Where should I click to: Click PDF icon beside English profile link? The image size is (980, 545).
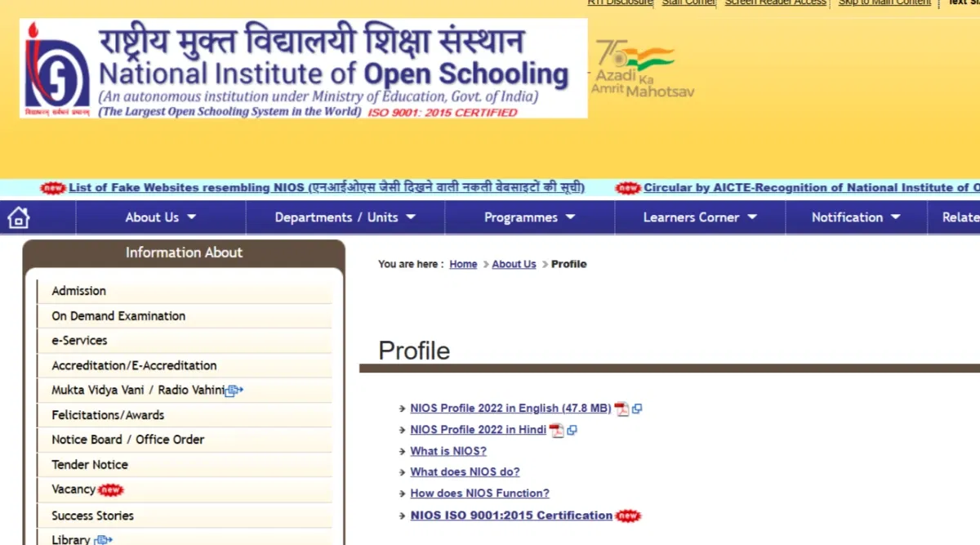(x=622, y=409)
